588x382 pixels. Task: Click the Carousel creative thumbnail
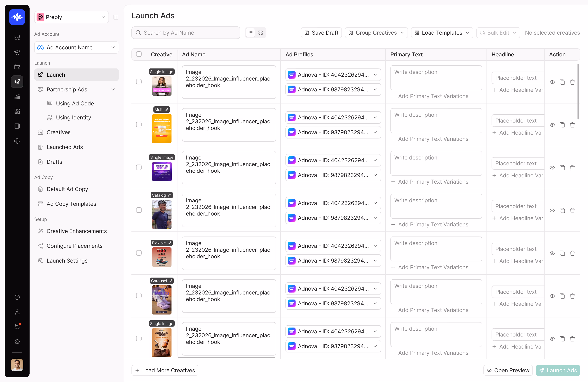tap(162, 300)
